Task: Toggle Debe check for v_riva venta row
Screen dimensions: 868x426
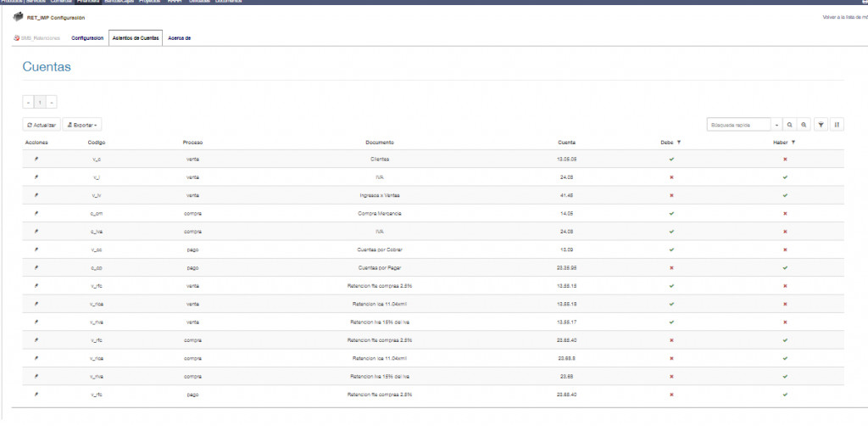Action: 671,322
